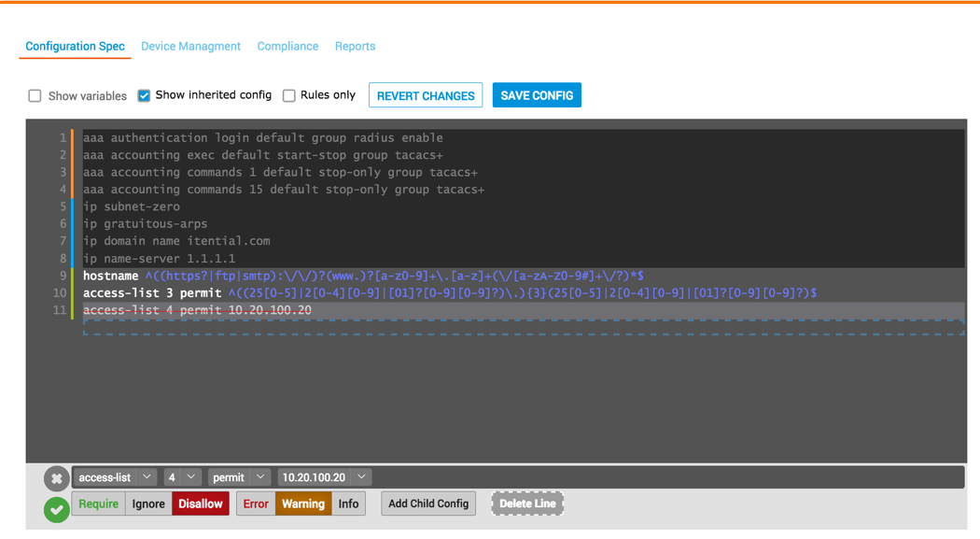This screenshot has width=980, height=539.
Task: Open the Compliance tab
Action: pyautogui.click(x=287, y=46)
